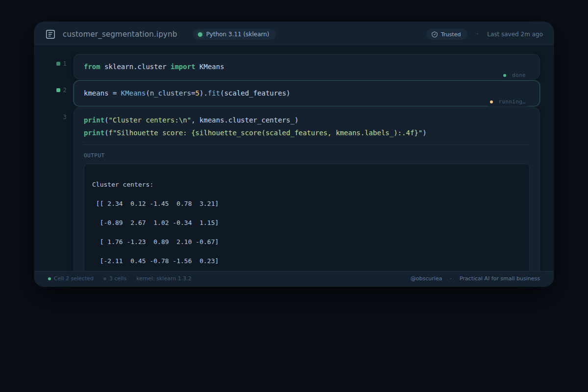
Task: Select the cell 1 green run indicator
Action: click(58, 64)
